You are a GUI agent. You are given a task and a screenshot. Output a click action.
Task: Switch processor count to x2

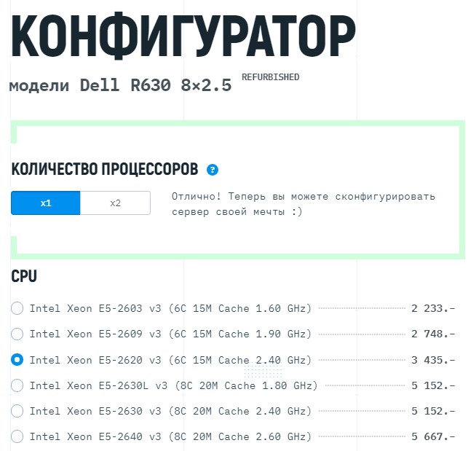(x=115, y=203)
